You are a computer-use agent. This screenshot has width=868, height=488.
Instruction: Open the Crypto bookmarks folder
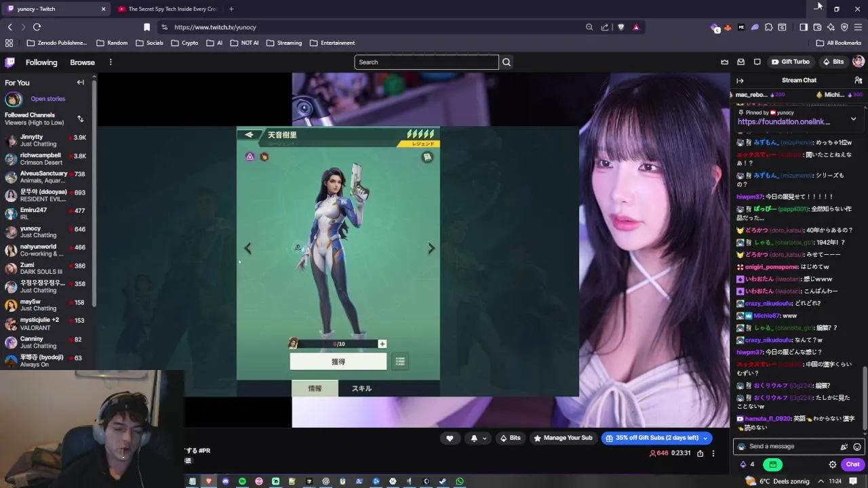[x=184, y=43]
